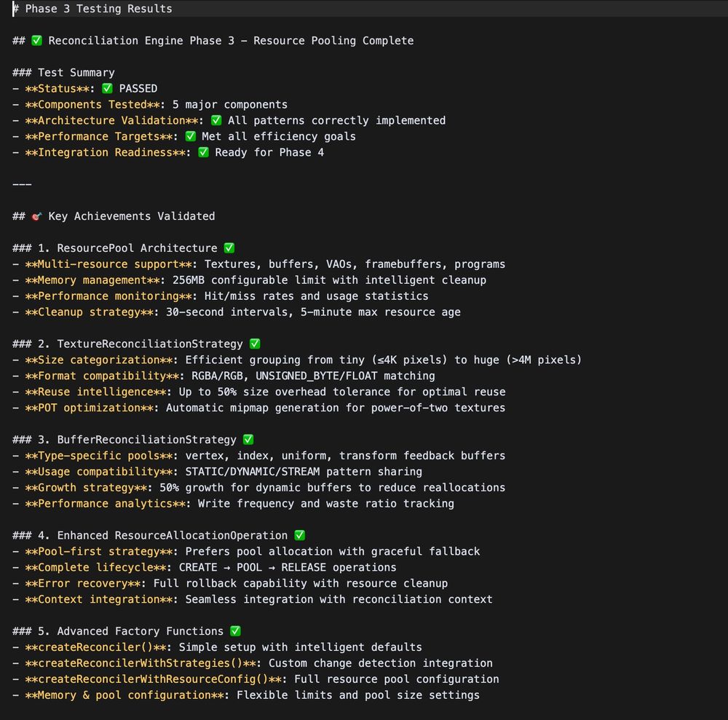Click the checkmark before "Ready for Phase 4"
Image resolution: width=728 pixels, height=720 pixels.
(203, 153)
